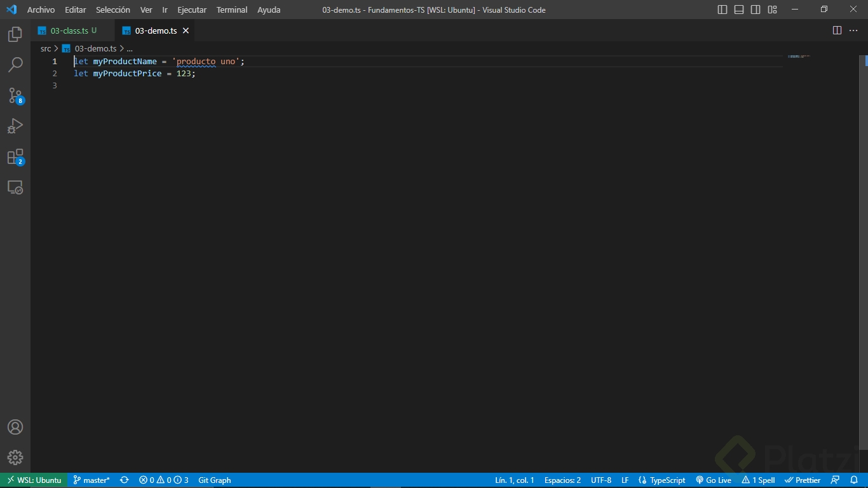
Task: Change file encoding UTF-8
Action: (601, 480)
